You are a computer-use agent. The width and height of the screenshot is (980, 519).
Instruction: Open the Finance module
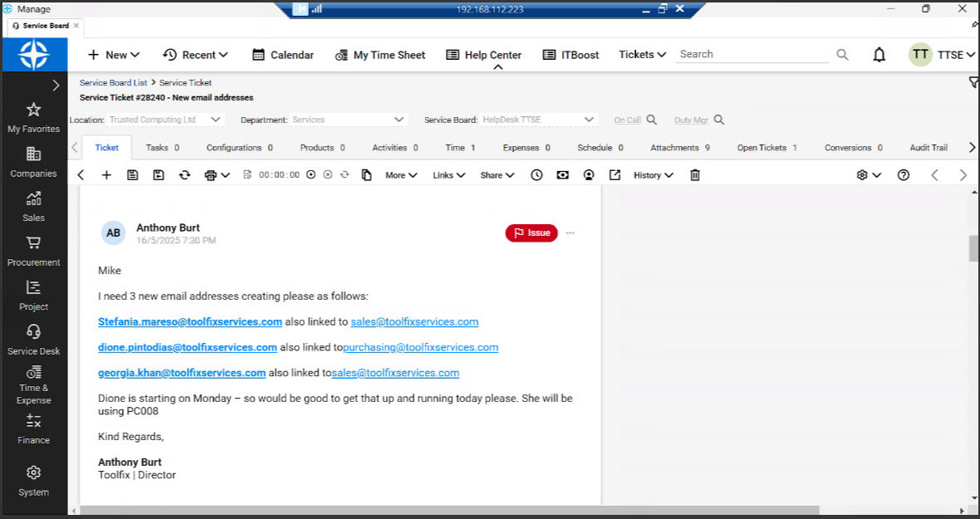(34, 429)
